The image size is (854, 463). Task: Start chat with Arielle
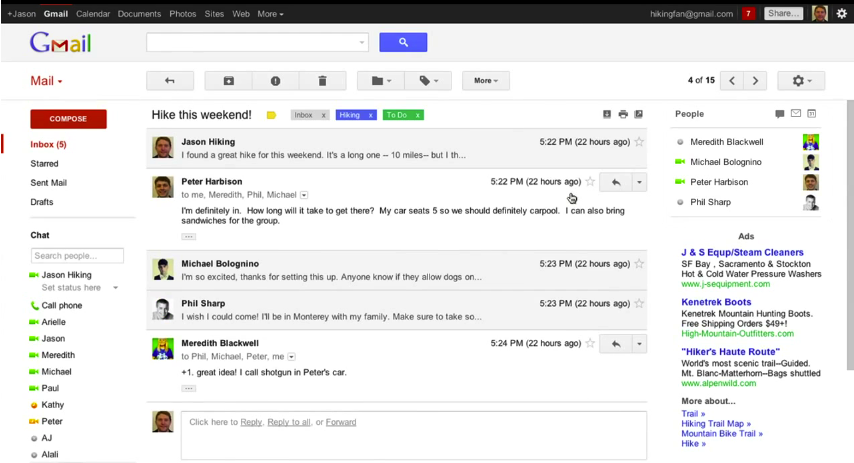pos(53,322)
